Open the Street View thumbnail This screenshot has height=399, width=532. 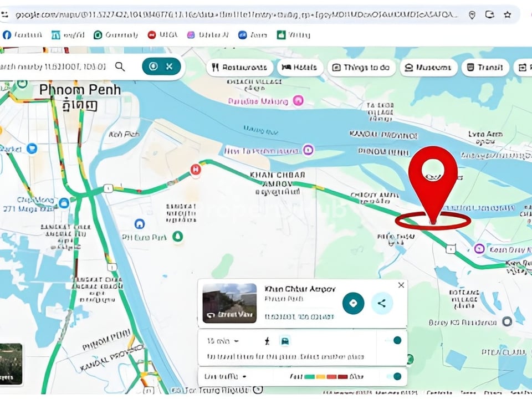click(x=229, y=303)
